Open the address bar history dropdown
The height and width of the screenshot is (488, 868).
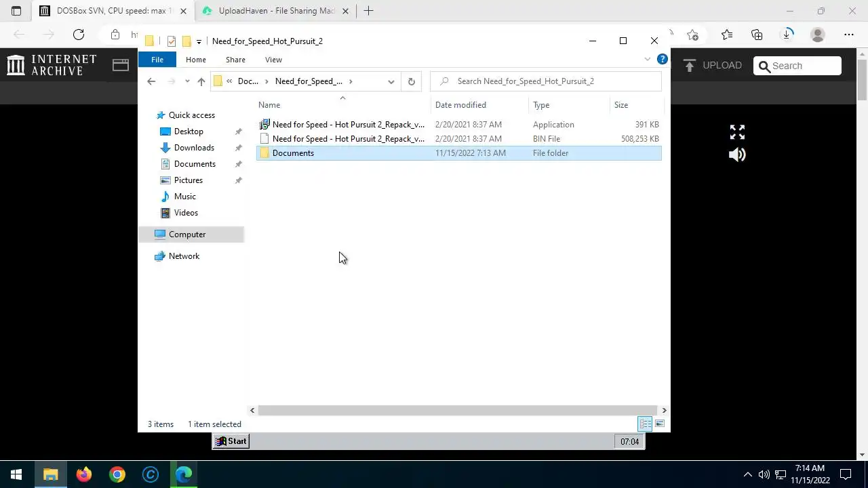(391, 81)
